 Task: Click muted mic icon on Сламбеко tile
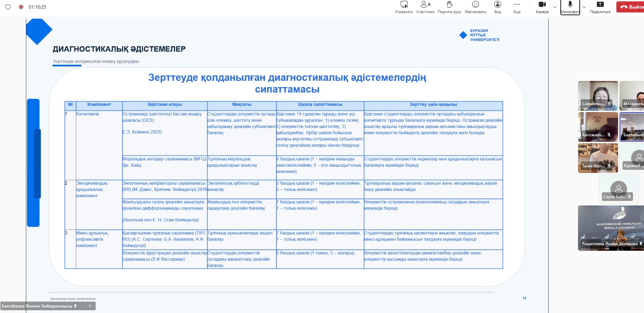click(609, 103)
